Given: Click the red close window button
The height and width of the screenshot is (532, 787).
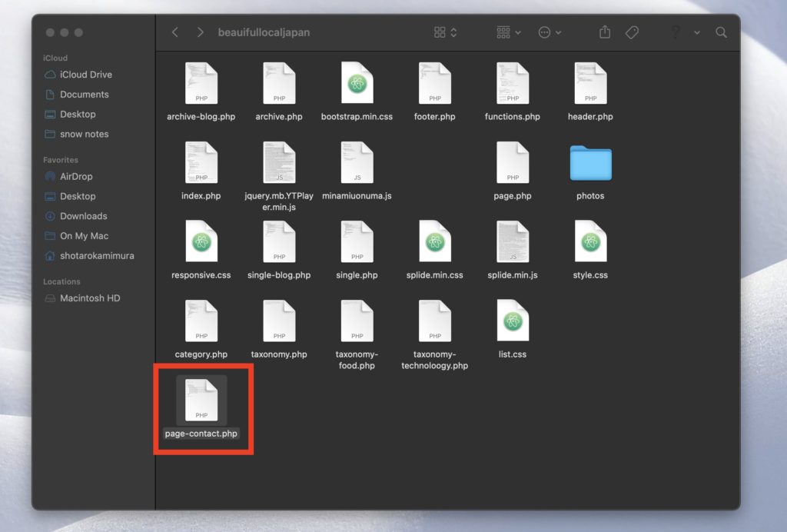Looking at the screenshot, I should pos(50,32).
